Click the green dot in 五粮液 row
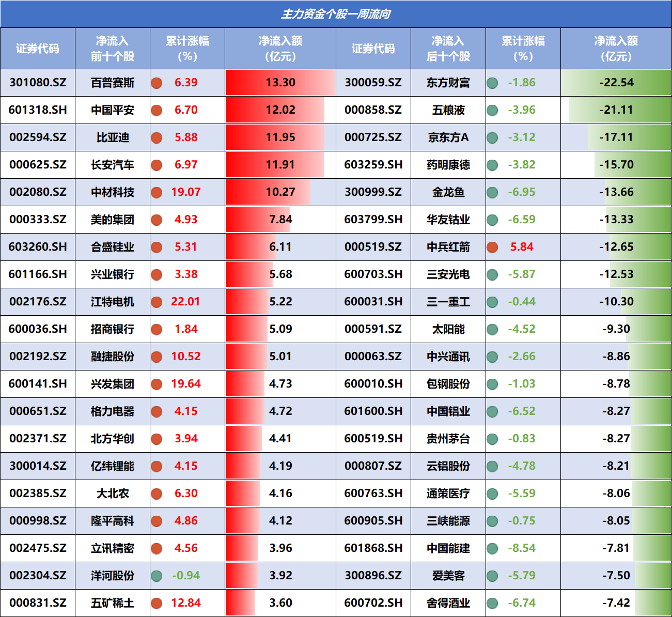672x617 pixels. point(492,110)
